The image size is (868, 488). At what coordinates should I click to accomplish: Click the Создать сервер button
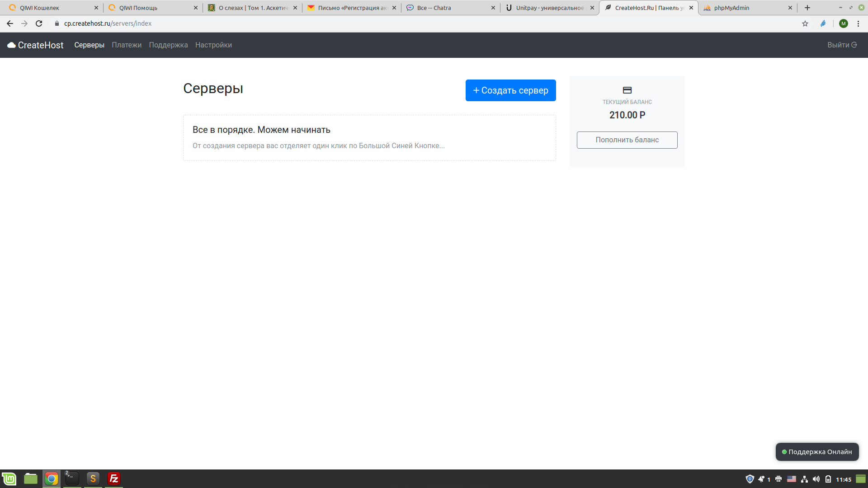pos(510,90)
